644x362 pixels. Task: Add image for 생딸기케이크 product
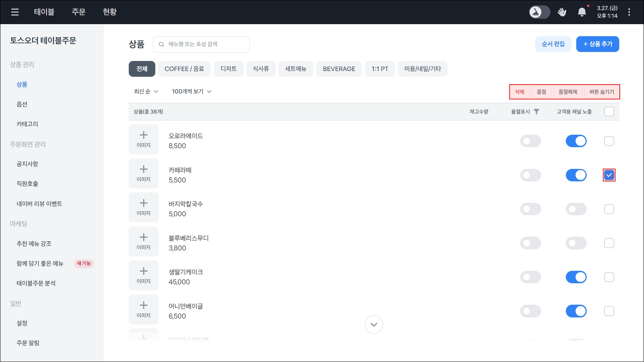[143, 275]
